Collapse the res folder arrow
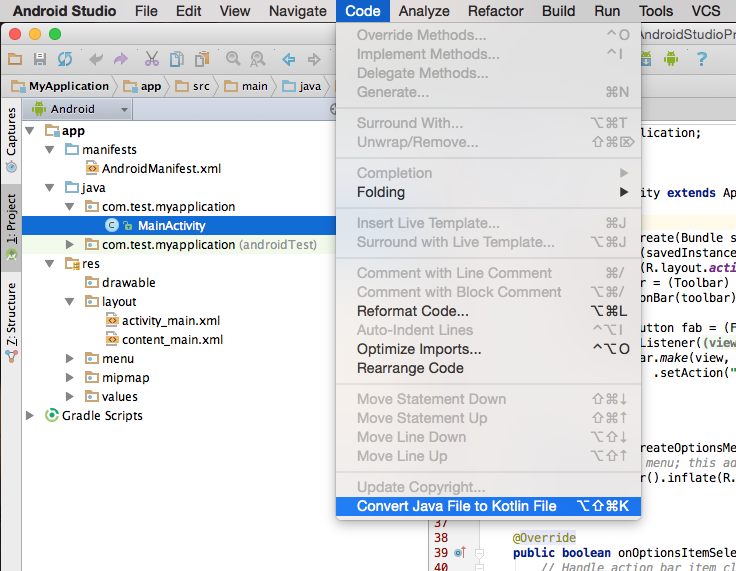This screenshot has width=736, height=571. tap(50, 264)
